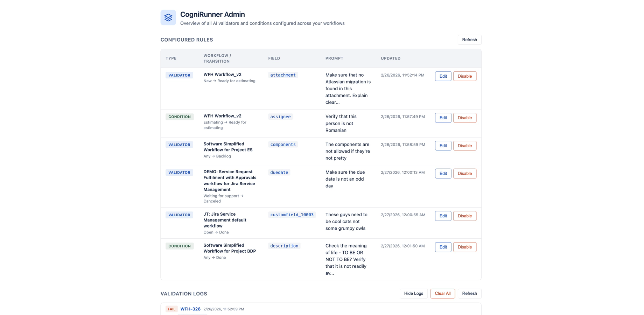Open the WFH-326 issue link

190,309
